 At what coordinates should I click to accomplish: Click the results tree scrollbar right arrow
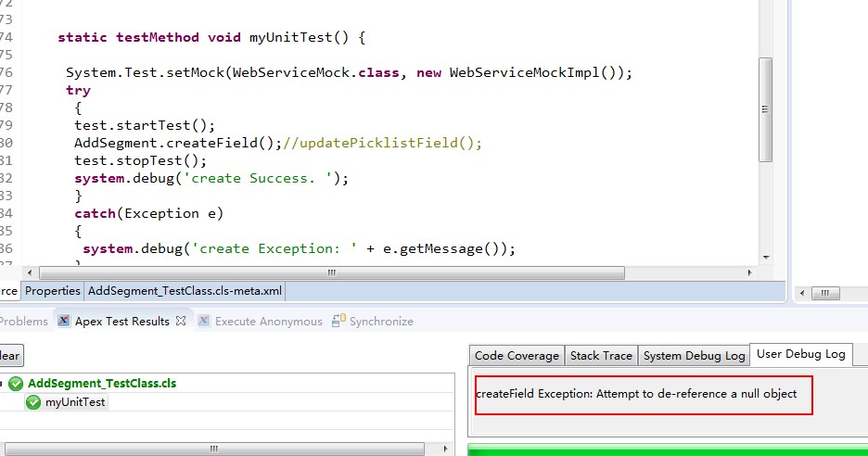click(446, 449)
